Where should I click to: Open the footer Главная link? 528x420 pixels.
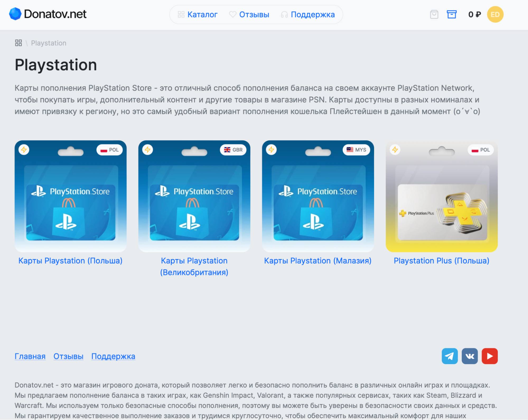point(30,356)
